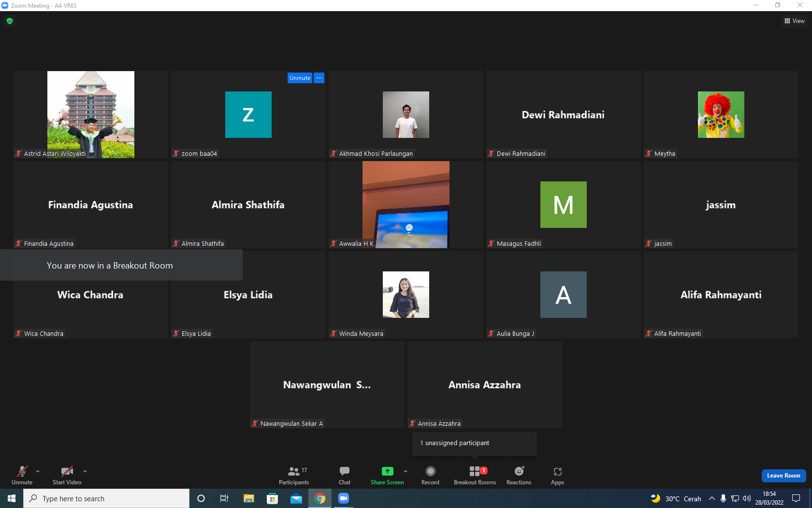Click the green Share Screen icon

(x=387, y=471)
